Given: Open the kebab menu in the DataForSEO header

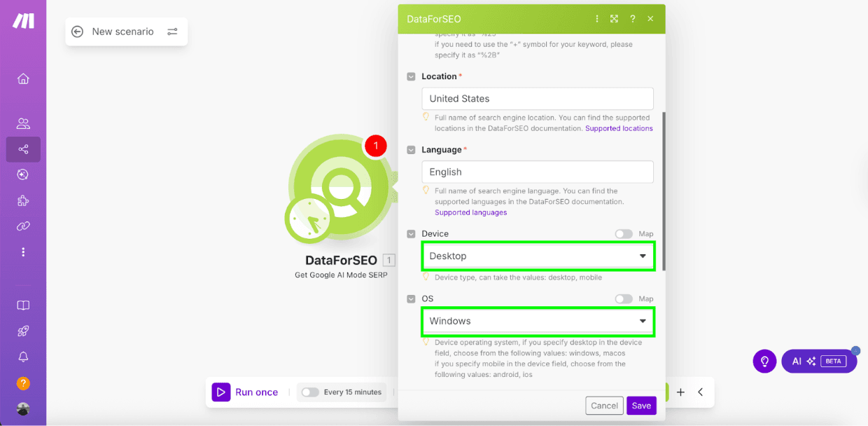Looking at the screenshot, I should [x=596, y=19].
